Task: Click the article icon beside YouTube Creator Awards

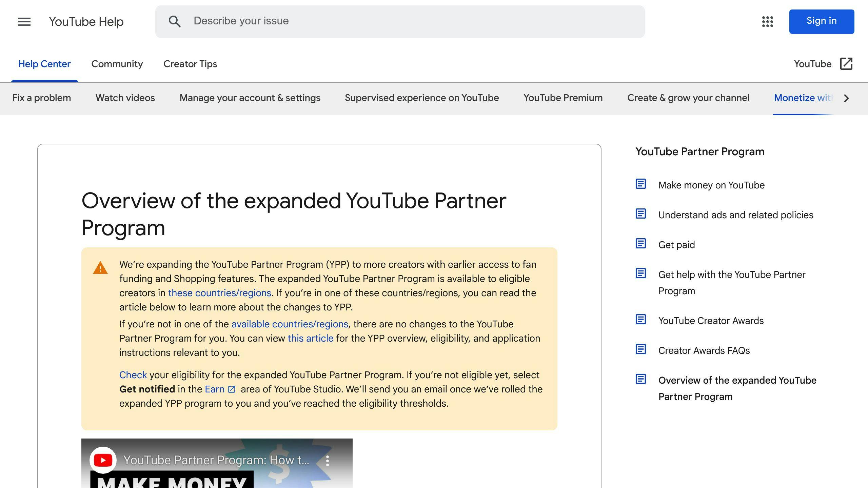Action: (x=640, y=320)
